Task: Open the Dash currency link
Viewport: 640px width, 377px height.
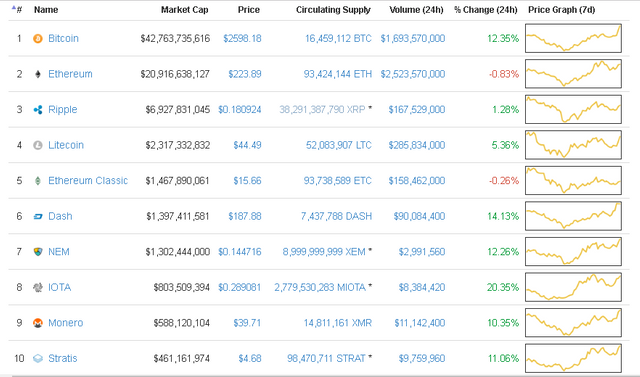Action: 60,216
